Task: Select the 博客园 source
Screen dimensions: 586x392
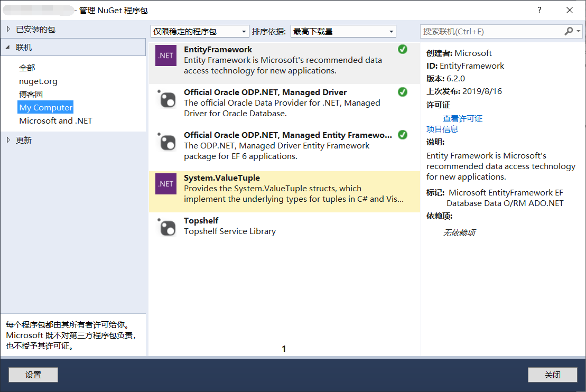Action: pyautogui.click(x=31, y=94)
